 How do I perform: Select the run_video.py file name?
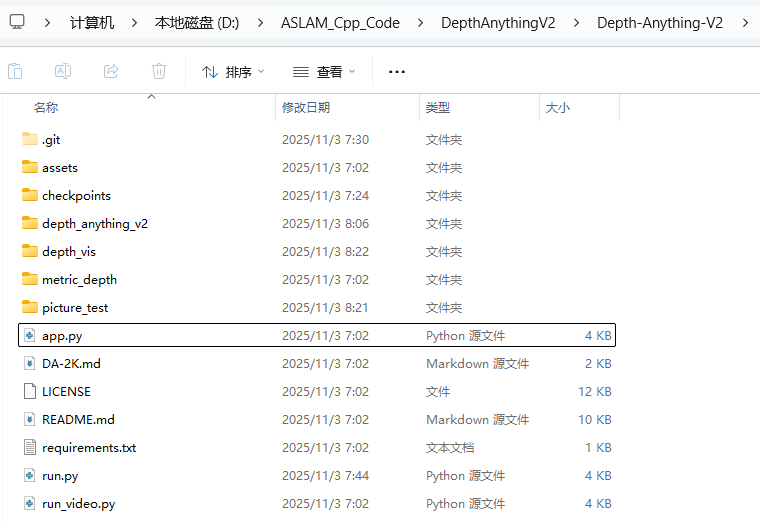click(x=79, y=504)
